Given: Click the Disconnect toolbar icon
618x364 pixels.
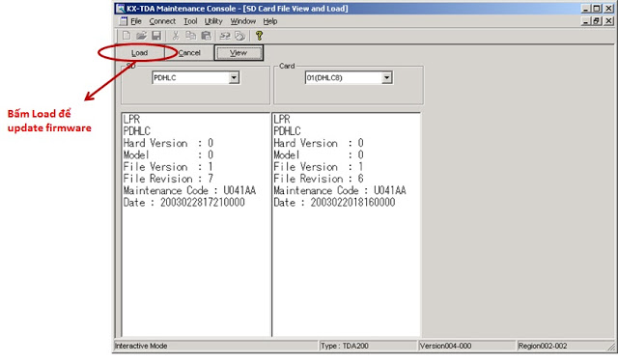Looking at the screenshot, I should [239, 36].
